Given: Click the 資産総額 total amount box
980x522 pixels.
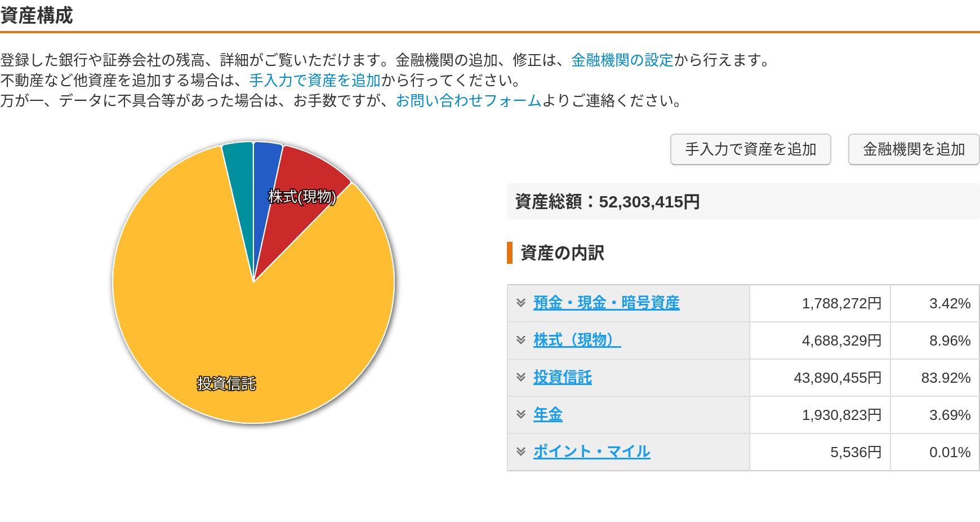Looking at the screenshot, I should 742,202.
